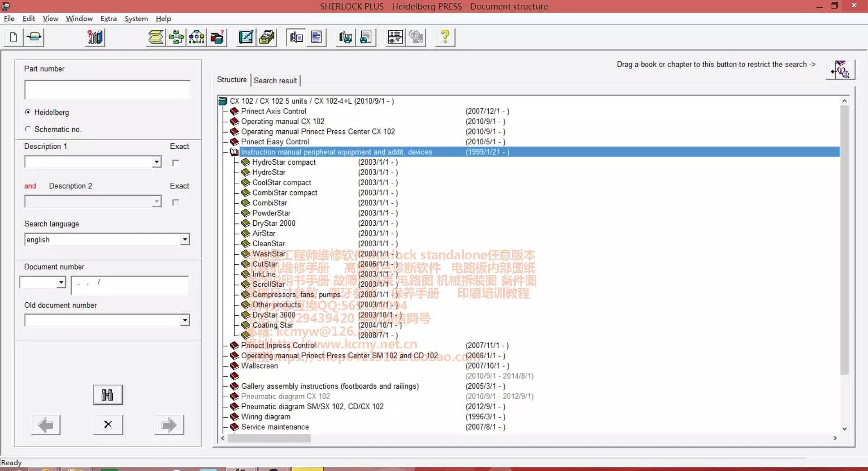Screen dimensions: 868x471
Task: Click the Part number input field
Action: pos(107,90)
